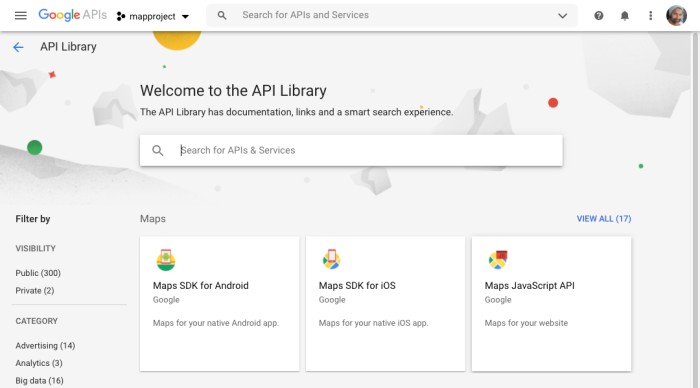
Task: Focus the top Search for APIs and Services field
Action: click(x=392, y=15)
